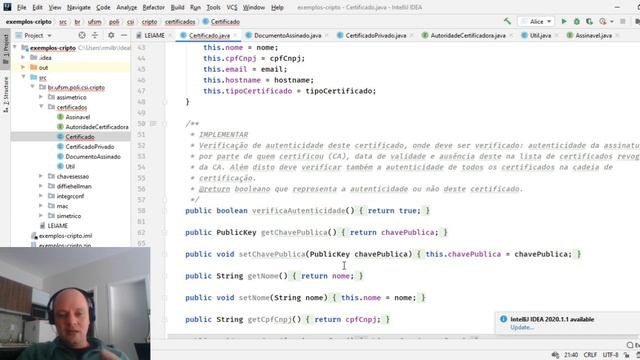Image resolution: width=640 pixels, height=360 pixels.
Task: Switch to the AutoridadeCertificadora.java tab
Action: pos(468,36)
